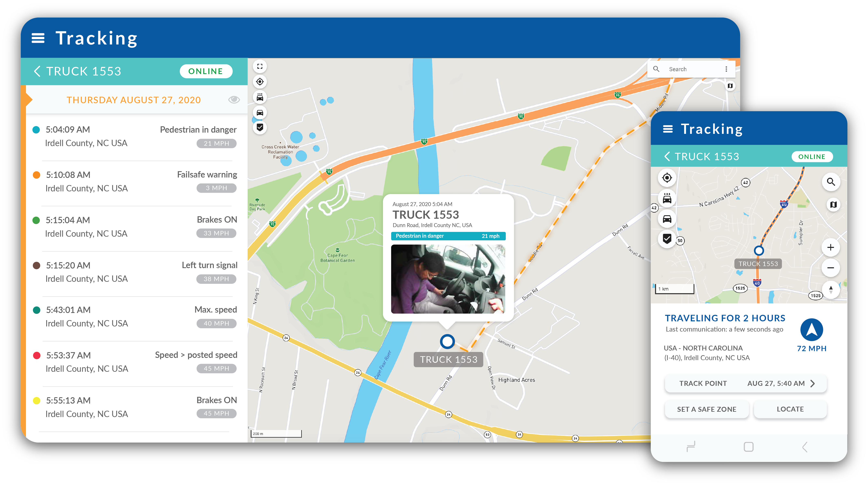Click the fullscreen expand icon on map
Screen dimensions: 868x486
[x=260, y=66]
